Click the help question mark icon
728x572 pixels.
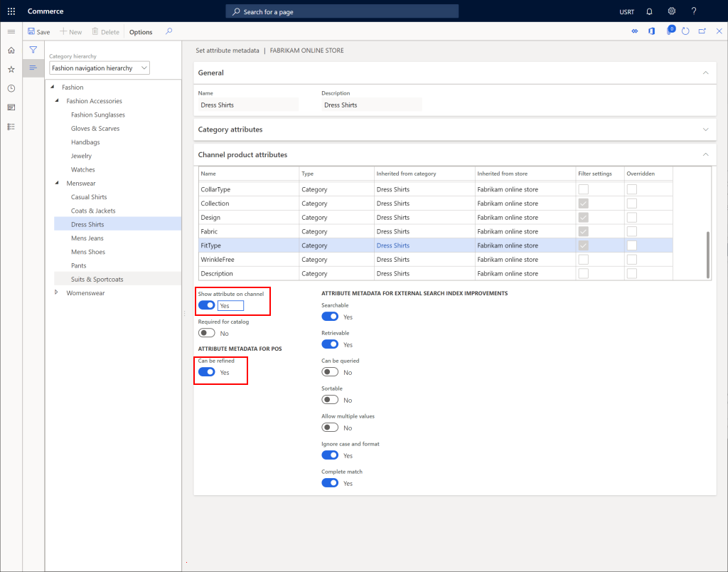[x=694, y=11]
